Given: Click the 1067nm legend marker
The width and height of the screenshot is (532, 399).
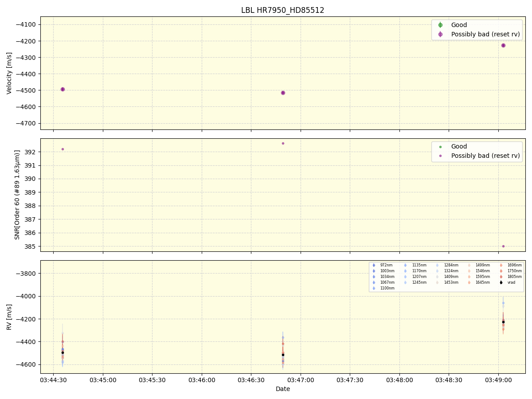Looking at the screenshot, I should (374, 282).
